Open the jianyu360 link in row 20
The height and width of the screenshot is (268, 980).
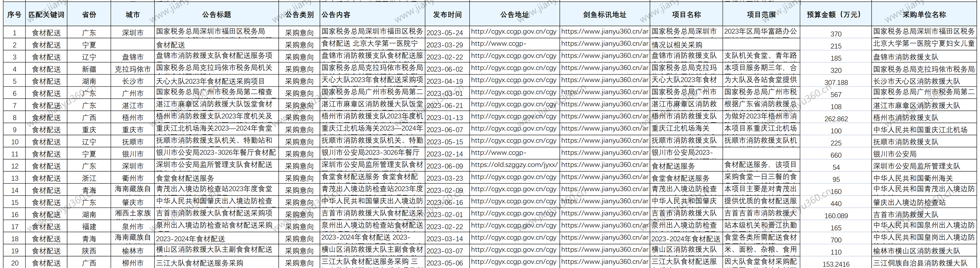click(605, 262)
